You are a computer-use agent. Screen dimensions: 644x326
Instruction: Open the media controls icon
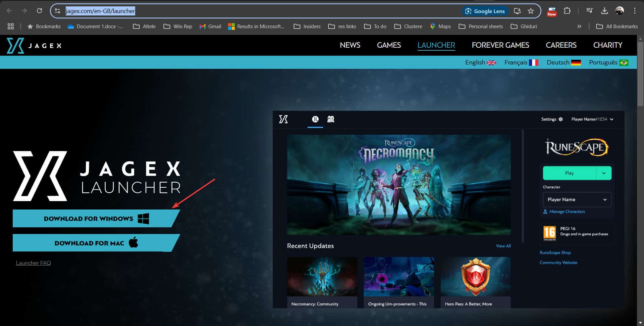589,11
